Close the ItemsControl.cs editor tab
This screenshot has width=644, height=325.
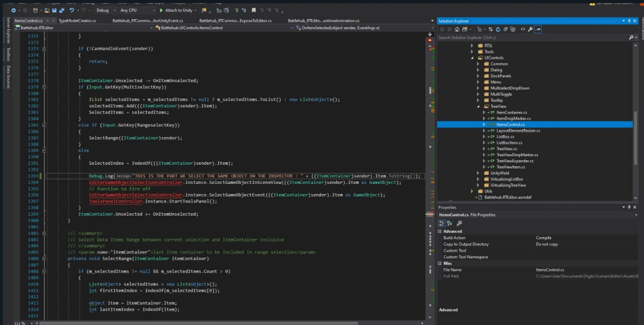(x=53, y=21)
